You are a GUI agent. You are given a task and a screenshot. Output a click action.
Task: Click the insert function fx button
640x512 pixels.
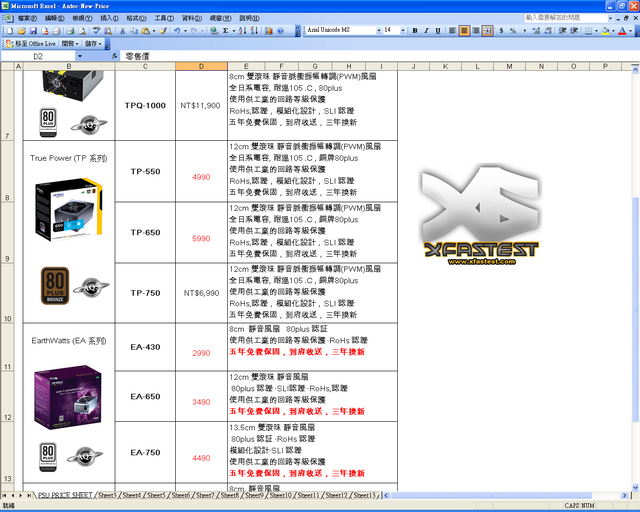pyautogui.click(x=115, y=56)
